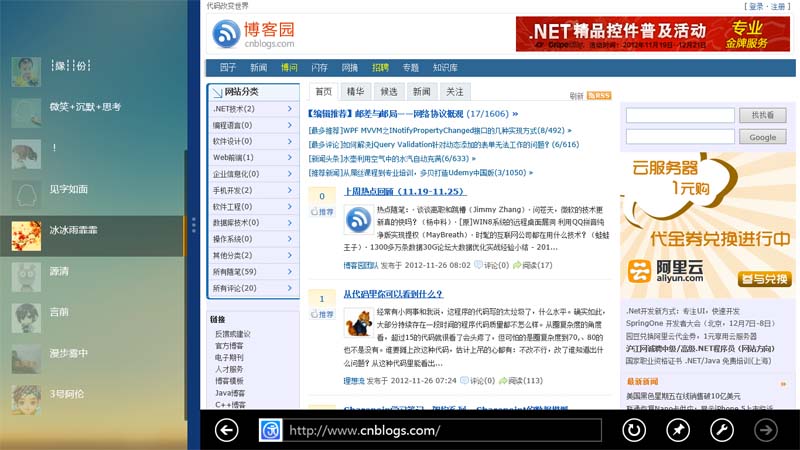Open post 从代码里你可以看到什么？
The image size is (800, 450).
point(393,294)
